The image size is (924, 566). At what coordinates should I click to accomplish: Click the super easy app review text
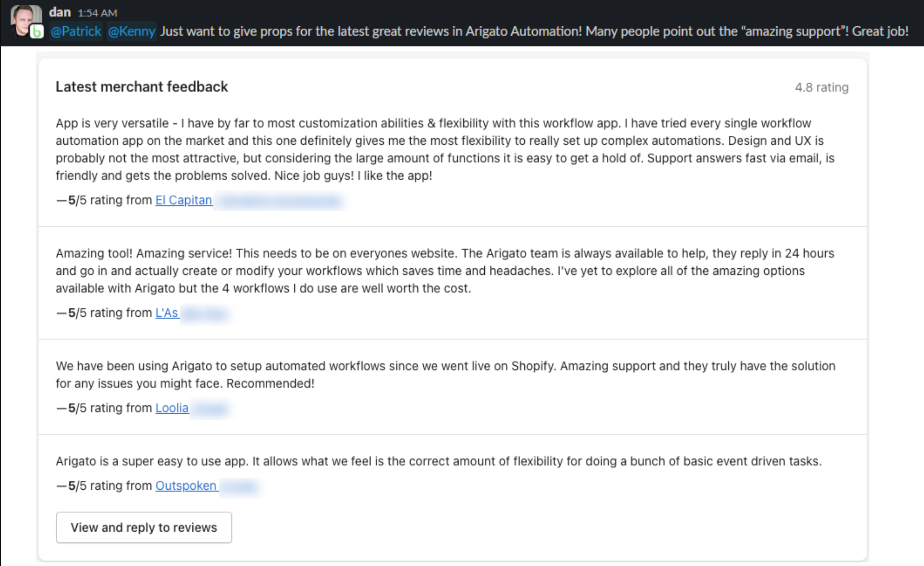point(439,461)
